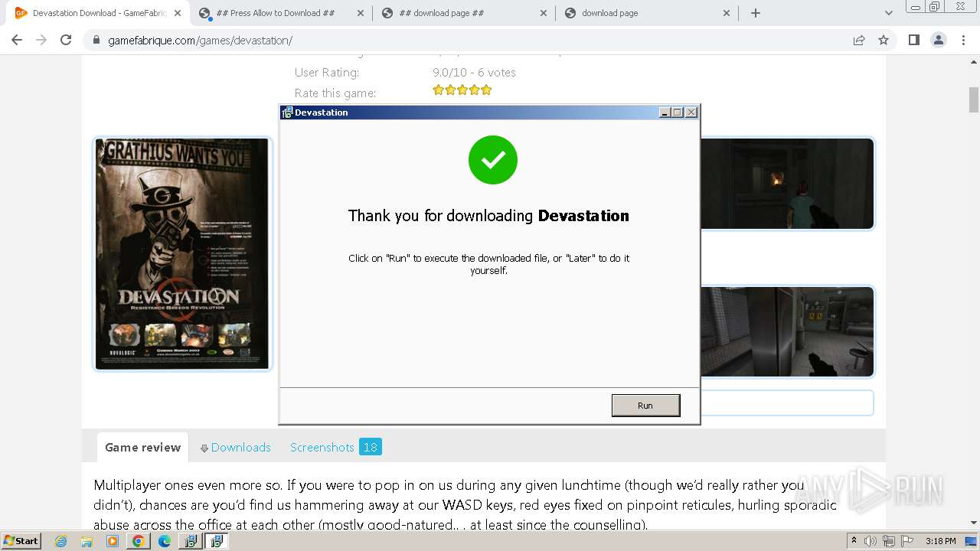Minimize the Devastation installer dialog
980x551 pixels.
665,112
